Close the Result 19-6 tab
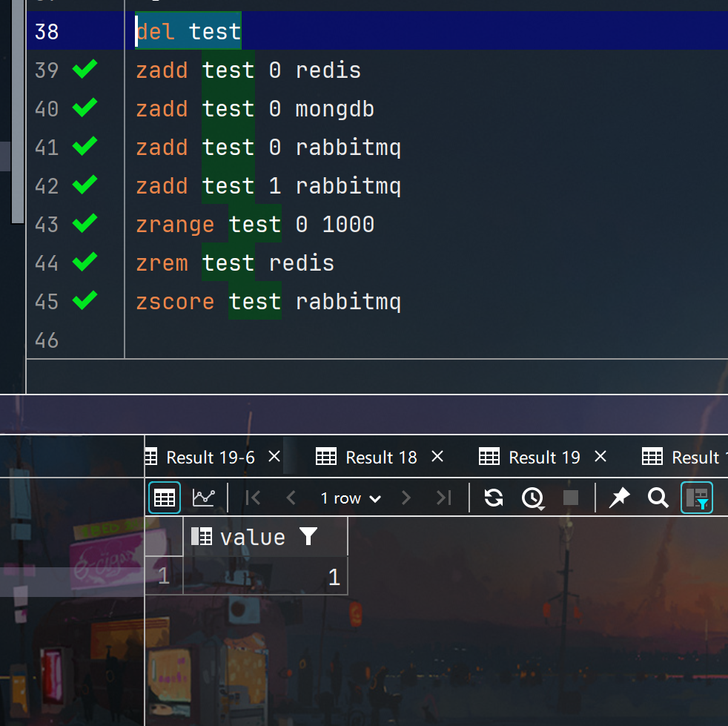The image size is (728, 726). coord(274,457)
